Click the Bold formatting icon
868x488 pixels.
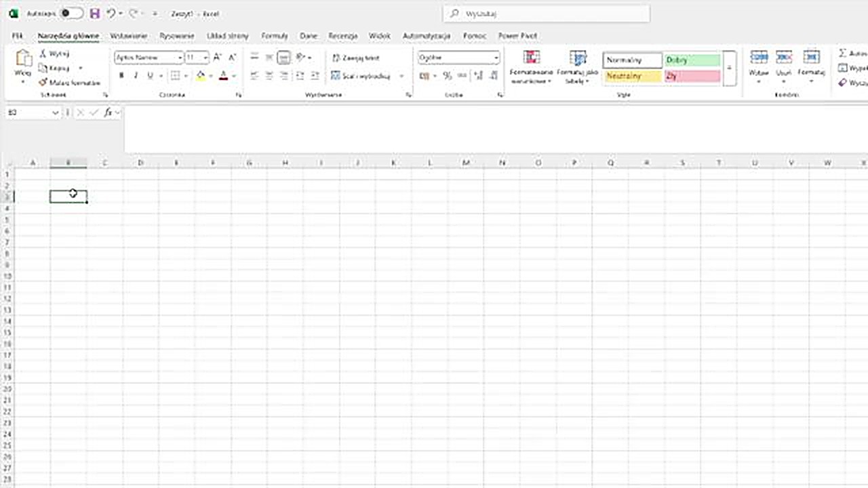pyautogui.click(x=121, y=76)
